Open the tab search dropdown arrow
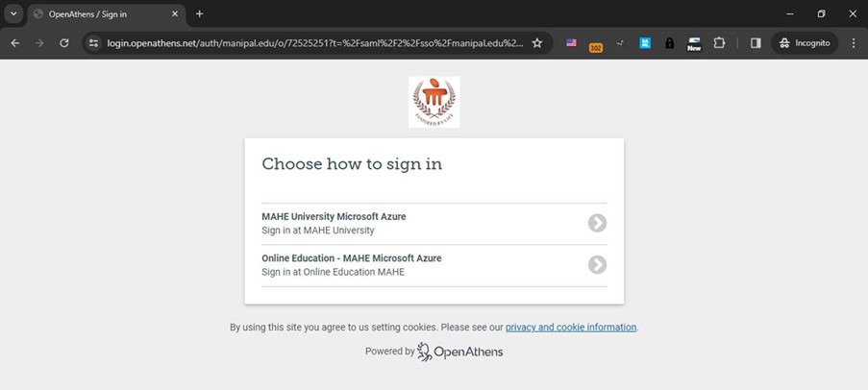This screenshot has height=390, width=868. pos(13,14)
